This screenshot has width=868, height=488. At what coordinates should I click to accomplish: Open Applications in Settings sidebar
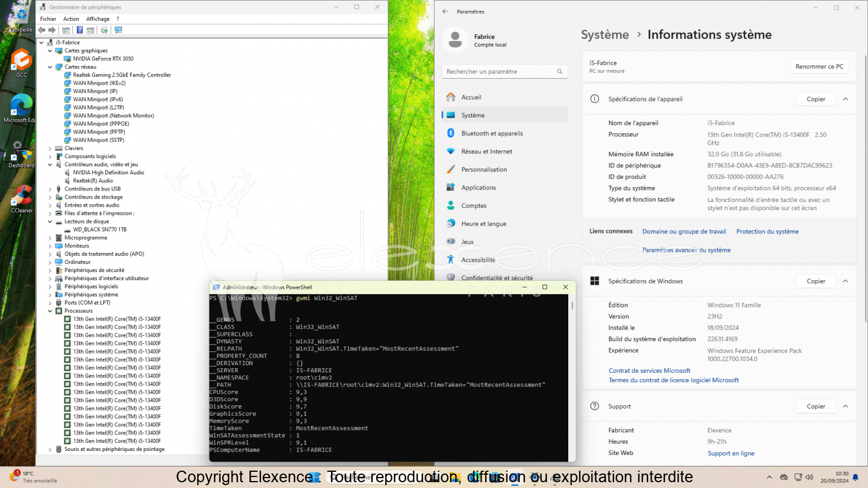click(505, 188)
